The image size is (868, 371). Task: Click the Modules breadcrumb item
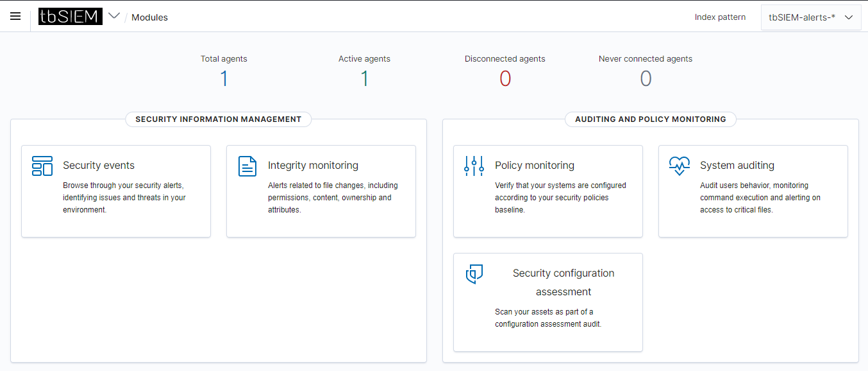[149, 17]
